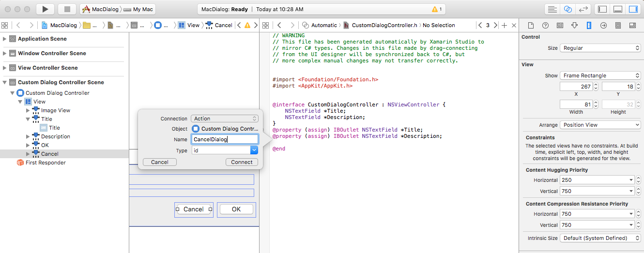Hide the Utilities inspector panel
The height and width of the screenshot is (253, 644).
(633, 9)
